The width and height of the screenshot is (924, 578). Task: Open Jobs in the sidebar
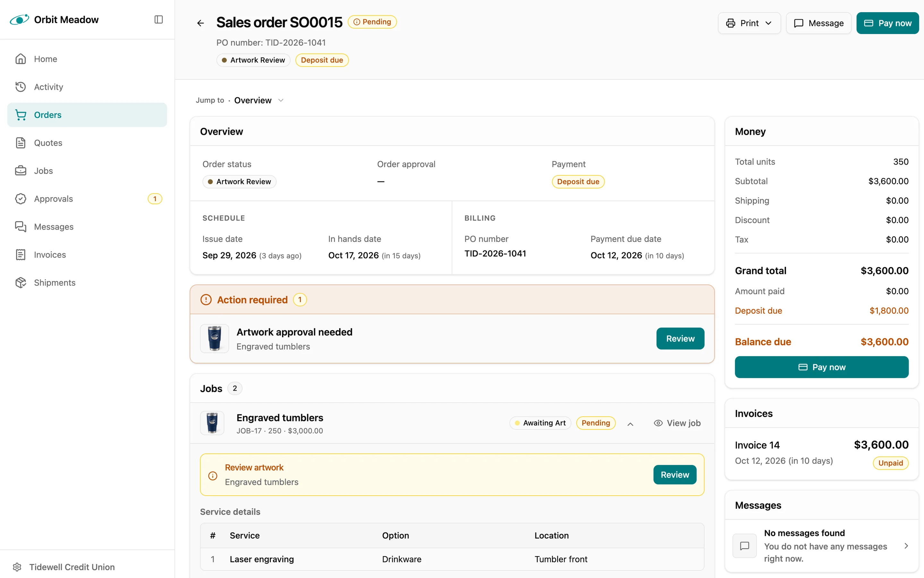click(x=87, y=171)
